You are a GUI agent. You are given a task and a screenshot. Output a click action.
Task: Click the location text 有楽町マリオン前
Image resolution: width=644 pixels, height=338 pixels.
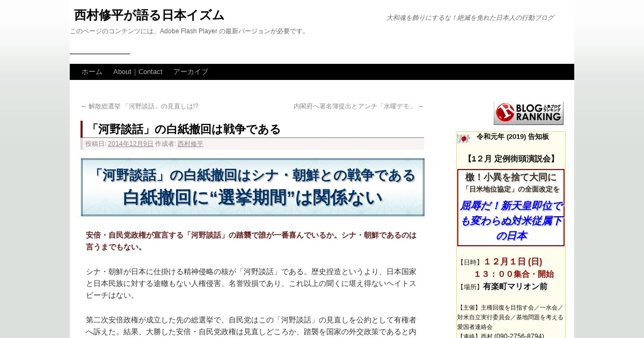click(x=515, y=286)
